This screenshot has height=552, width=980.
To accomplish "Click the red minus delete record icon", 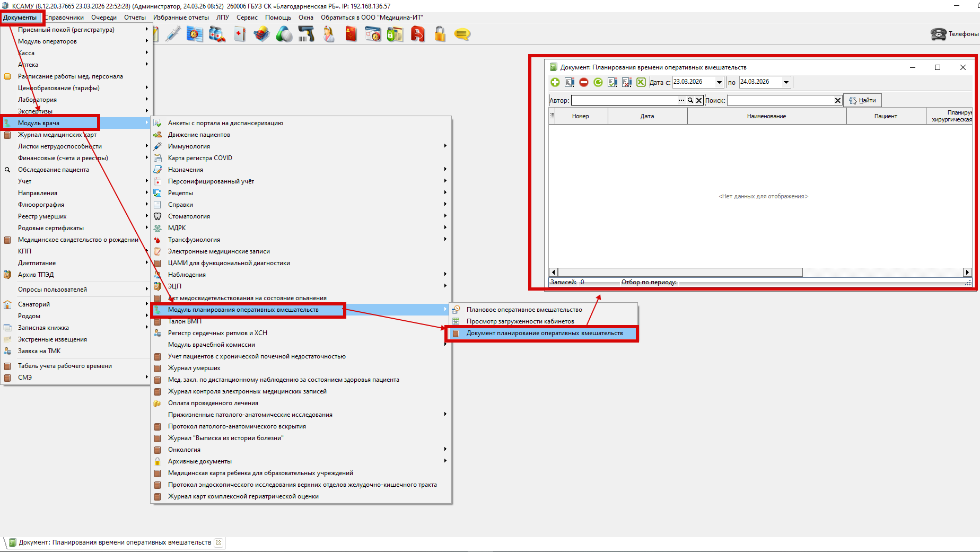I will 583,82.
